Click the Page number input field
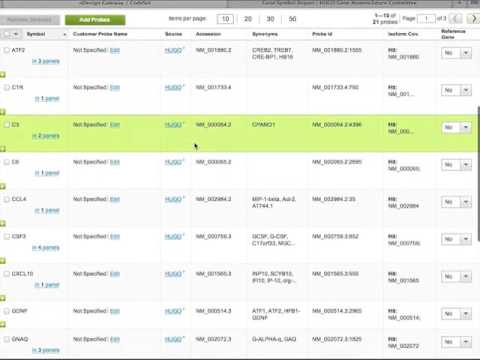 point(426,19)
